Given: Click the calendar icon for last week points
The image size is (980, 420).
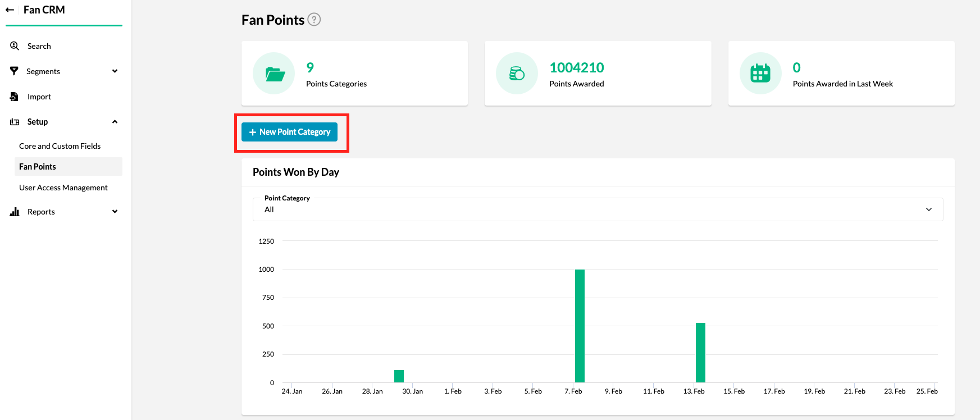Looking at the screenshot, I should (x=760, y=74).
